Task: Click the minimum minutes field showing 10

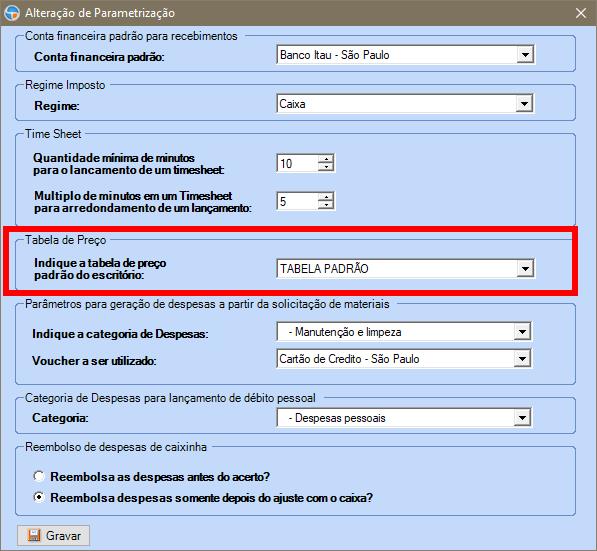Action: tap(297, 163)
